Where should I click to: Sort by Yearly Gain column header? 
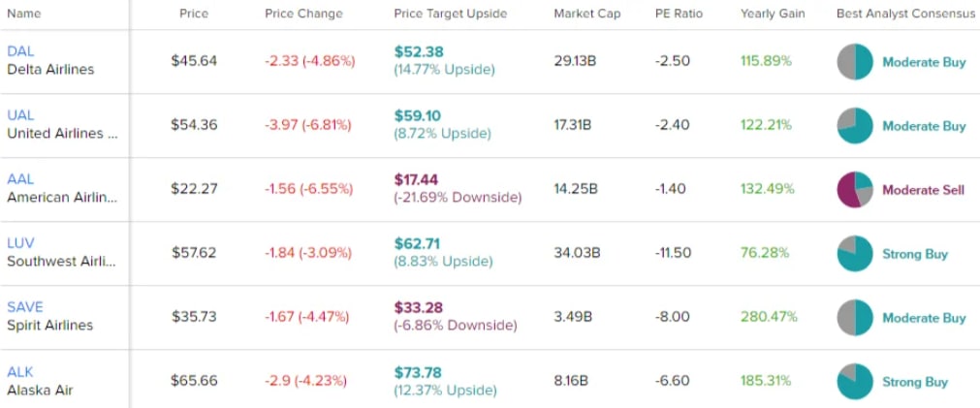click(773, 15)
